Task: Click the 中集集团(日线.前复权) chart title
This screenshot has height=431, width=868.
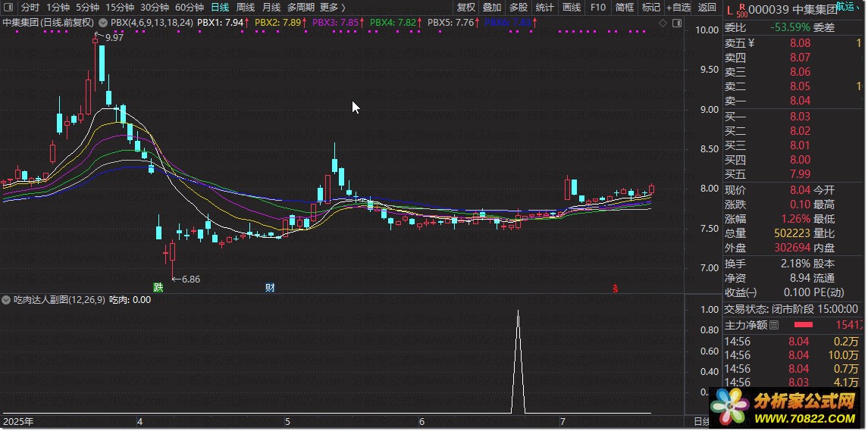Action: 49,23
